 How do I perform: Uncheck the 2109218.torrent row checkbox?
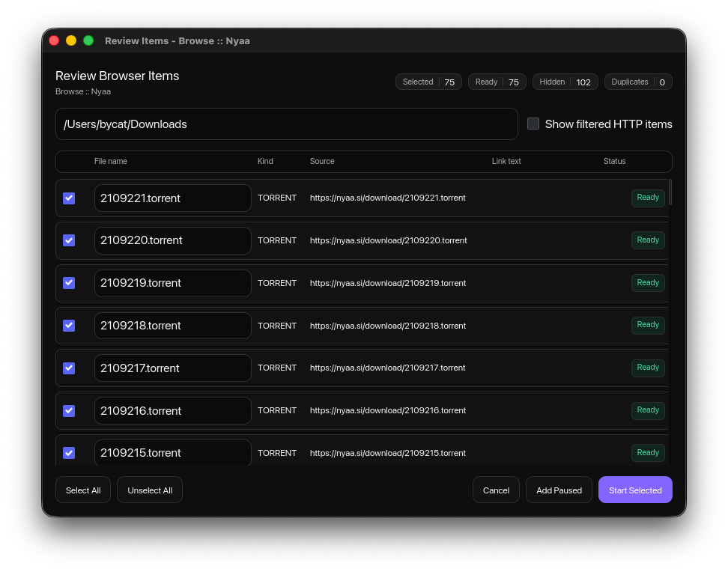[x=69, y=326]
